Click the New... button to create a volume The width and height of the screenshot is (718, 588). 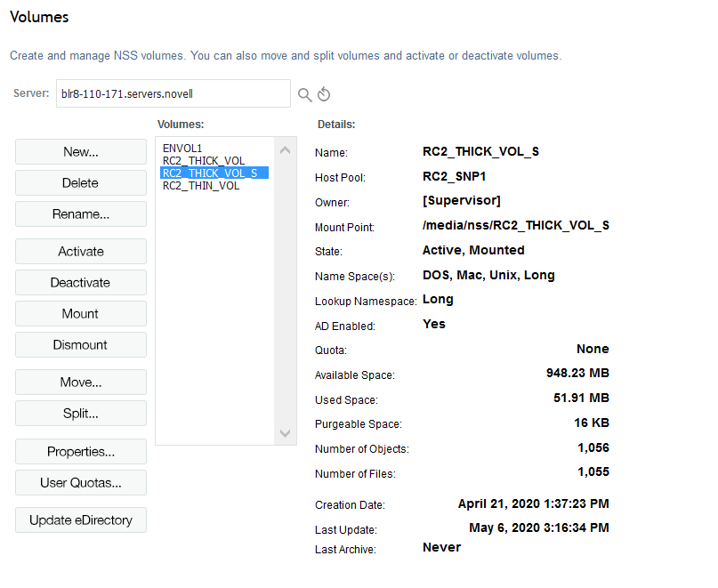[80, 151]
